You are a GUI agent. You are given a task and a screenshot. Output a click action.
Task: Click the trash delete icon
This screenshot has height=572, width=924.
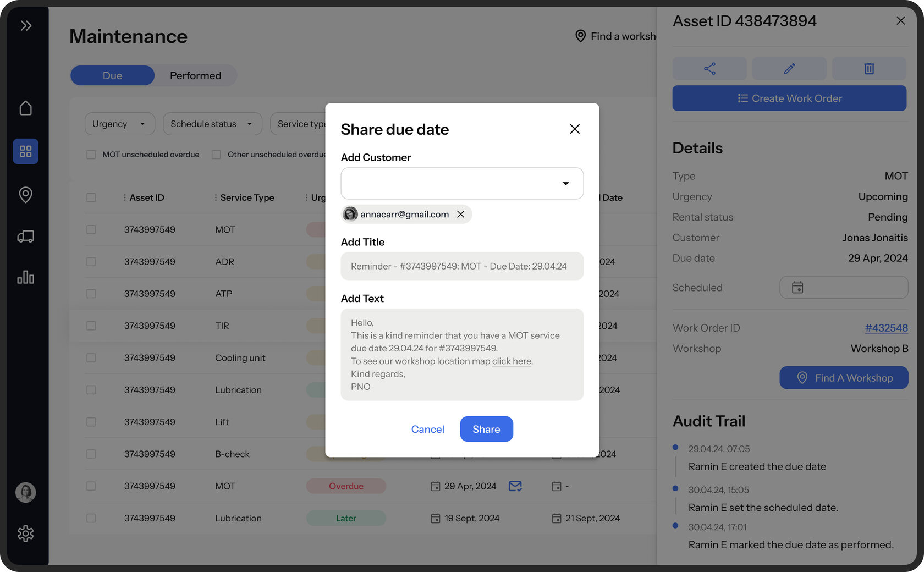(x=869, y=69)
